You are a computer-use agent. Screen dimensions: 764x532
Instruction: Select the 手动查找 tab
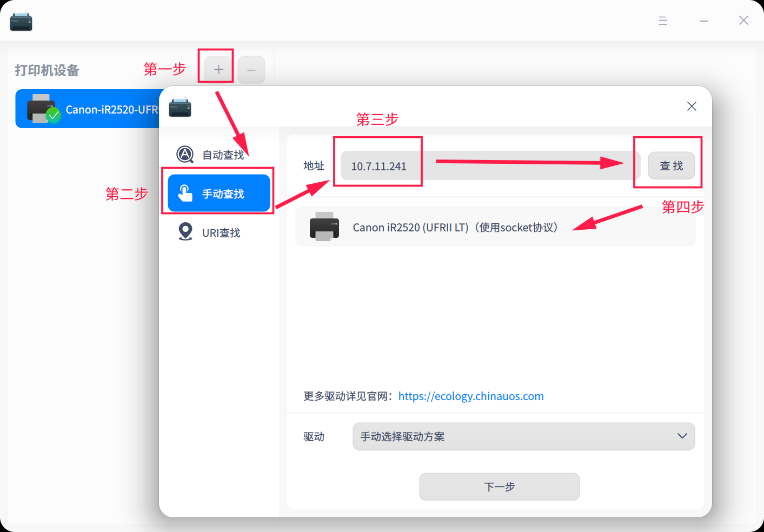point(219,193)
